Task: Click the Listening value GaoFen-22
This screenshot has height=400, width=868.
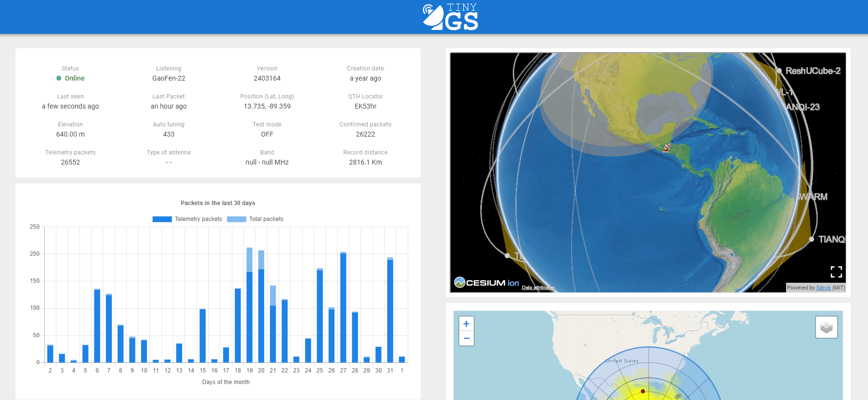Action: coord(169,78)
